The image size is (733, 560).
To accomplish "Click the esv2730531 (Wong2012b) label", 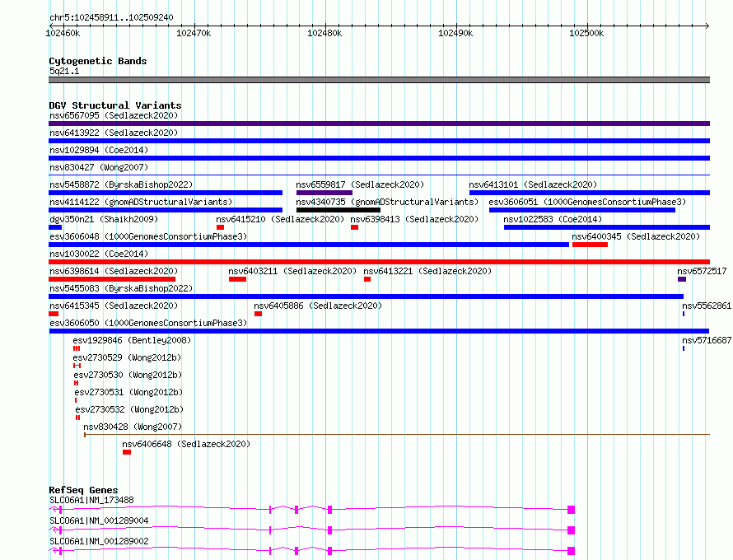I will click(128, 392).
